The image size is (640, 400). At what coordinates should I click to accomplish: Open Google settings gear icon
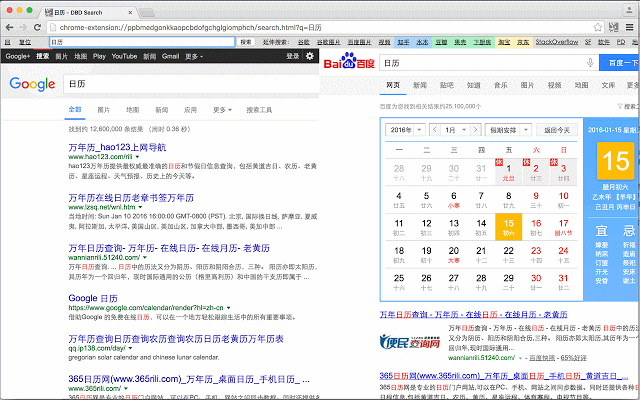pos(310,56)
